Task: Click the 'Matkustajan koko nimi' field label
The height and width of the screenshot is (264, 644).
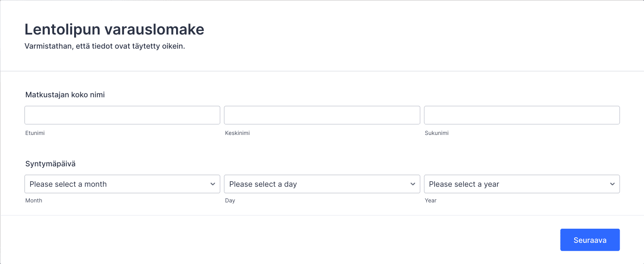Action: coord(65,95)
